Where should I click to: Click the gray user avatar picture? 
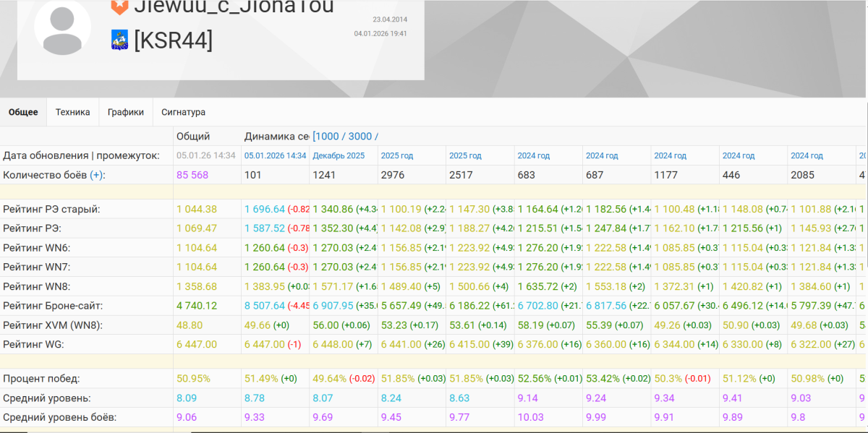coord(62,27)
